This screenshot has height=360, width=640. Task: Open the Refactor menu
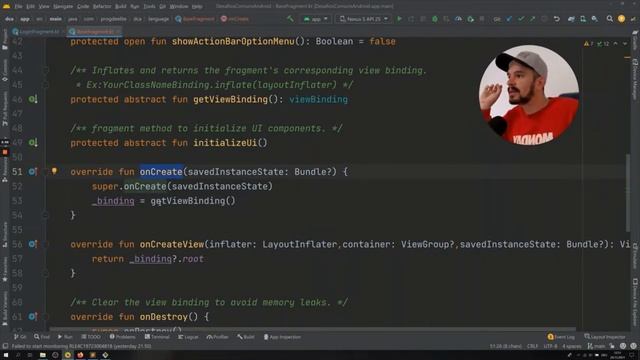[102, 7]
